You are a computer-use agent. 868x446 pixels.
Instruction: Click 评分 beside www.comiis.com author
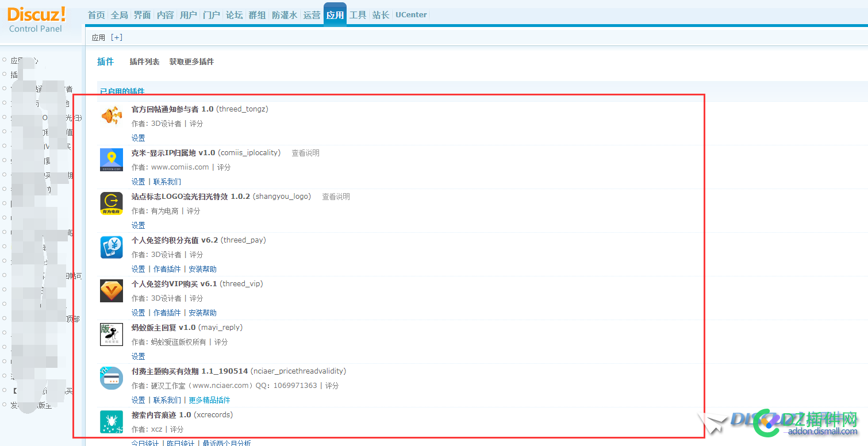point(224,167)
